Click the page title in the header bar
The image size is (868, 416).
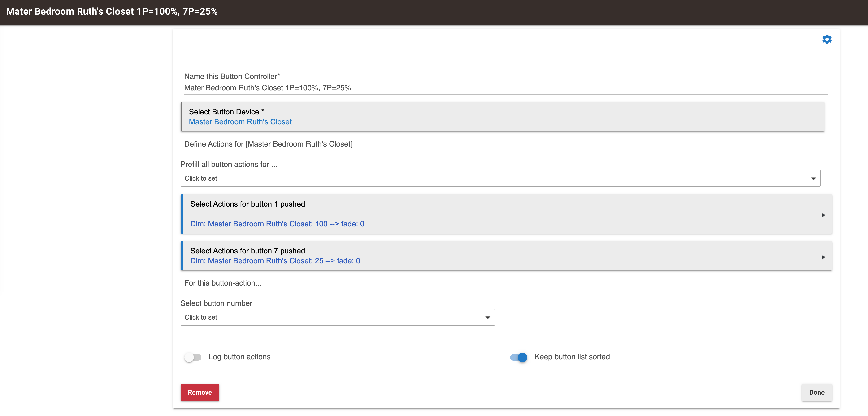click(112, 11)
